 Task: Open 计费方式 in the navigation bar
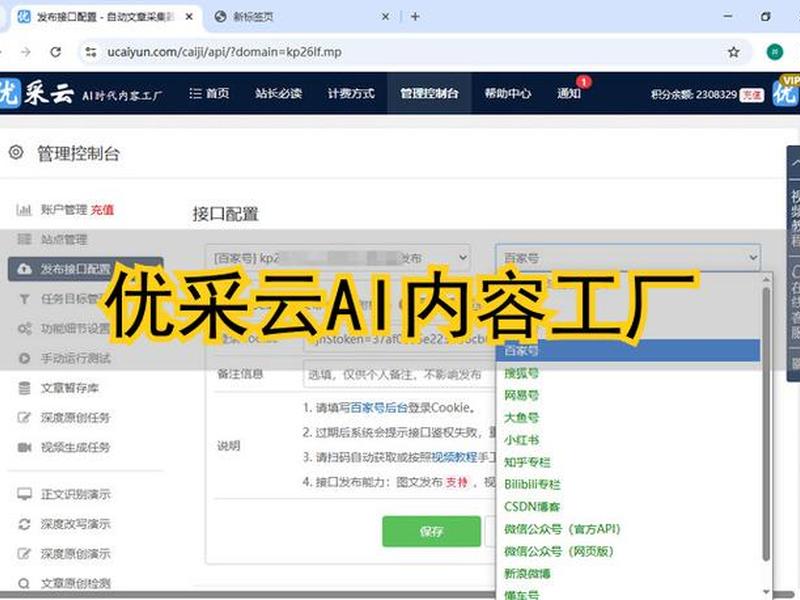(351, 93)
